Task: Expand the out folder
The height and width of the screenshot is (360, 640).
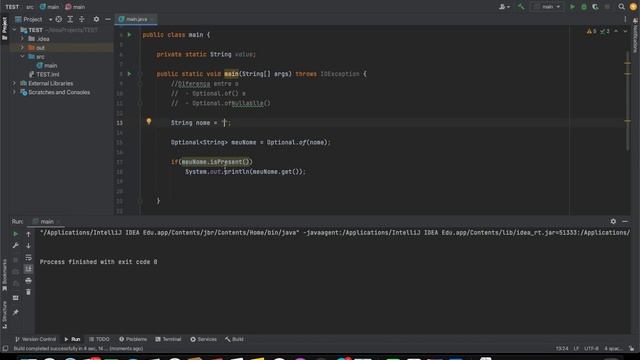Action: click(x=23, y=48)
